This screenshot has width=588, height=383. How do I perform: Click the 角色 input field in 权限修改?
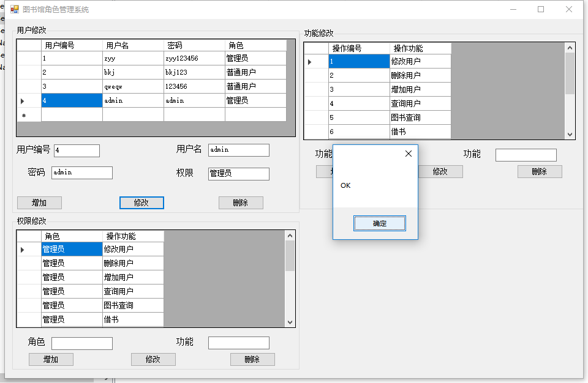pyautogui.click(x=81, y=343)
